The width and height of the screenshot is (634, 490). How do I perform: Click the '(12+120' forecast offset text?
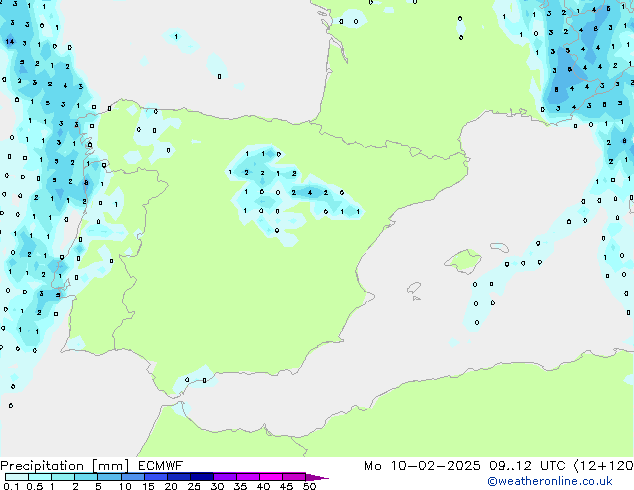tap(603, 466)
